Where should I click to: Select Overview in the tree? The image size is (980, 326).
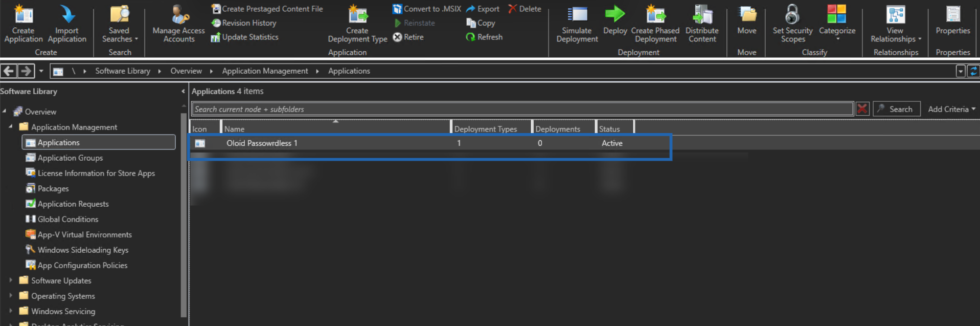pos(41,112)
